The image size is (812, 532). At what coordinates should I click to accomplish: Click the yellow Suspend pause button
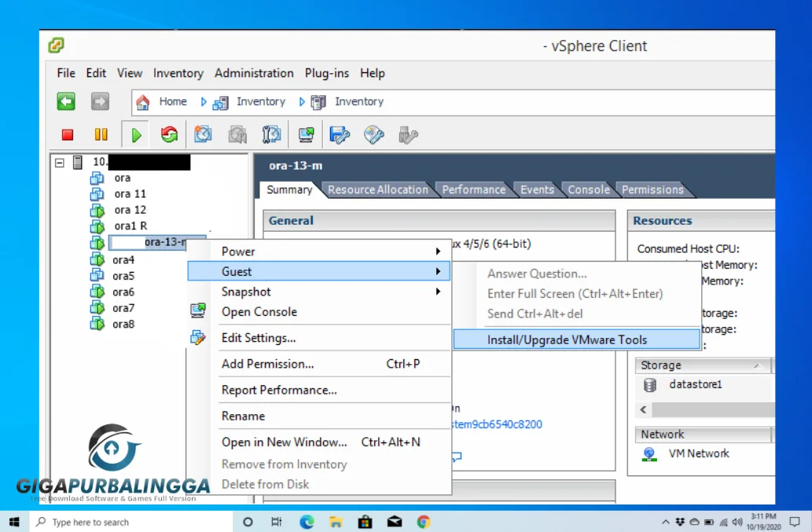(x=101, y=135)
